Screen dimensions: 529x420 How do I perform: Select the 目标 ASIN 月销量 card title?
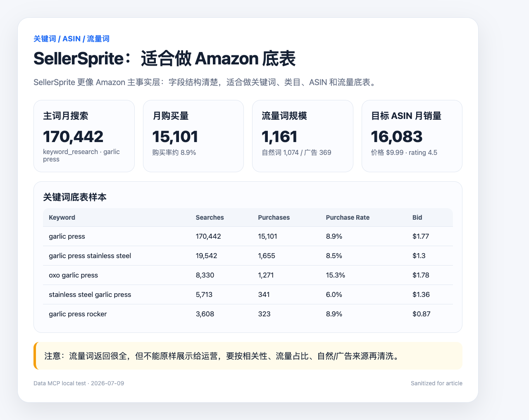(406, 116)
